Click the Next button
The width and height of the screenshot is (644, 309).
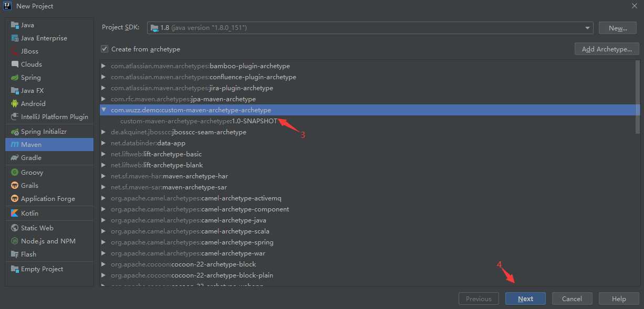point(525,299)
